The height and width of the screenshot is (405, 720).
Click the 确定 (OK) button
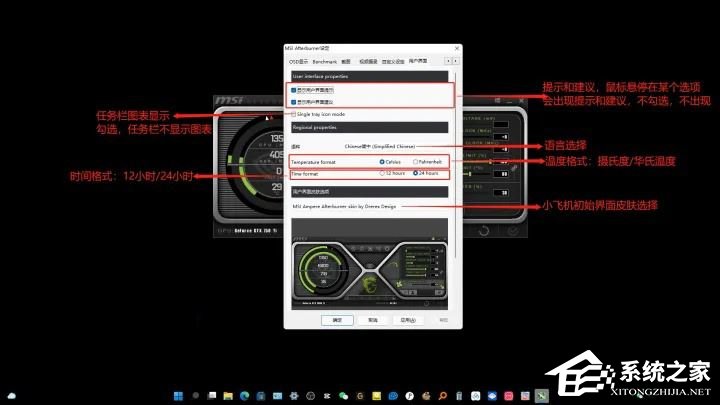tap(337, 320)
